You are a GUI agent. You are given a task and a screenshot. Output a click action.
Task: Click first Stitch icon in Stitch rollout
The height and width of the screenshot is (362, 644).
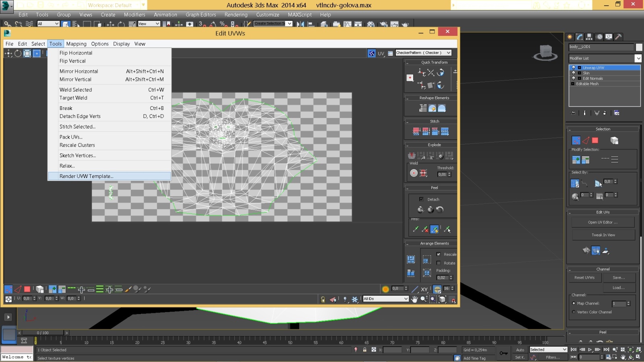point(416,131)
